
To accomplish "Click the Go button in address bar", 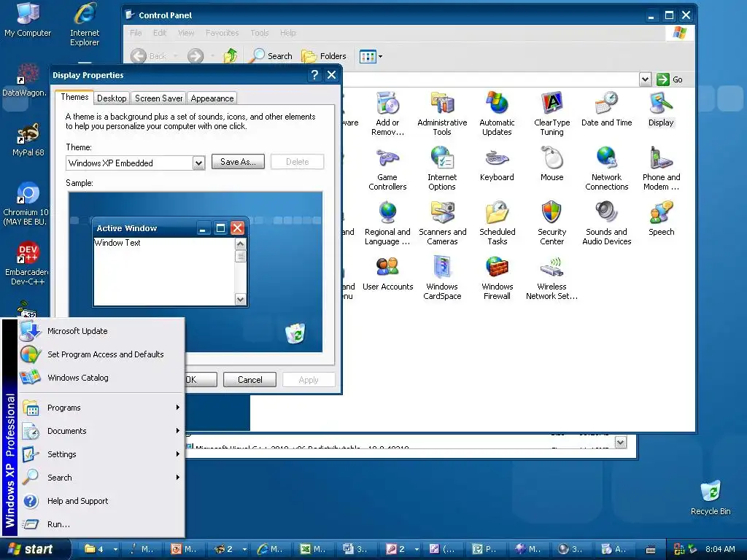I will (x=670, y=79).
